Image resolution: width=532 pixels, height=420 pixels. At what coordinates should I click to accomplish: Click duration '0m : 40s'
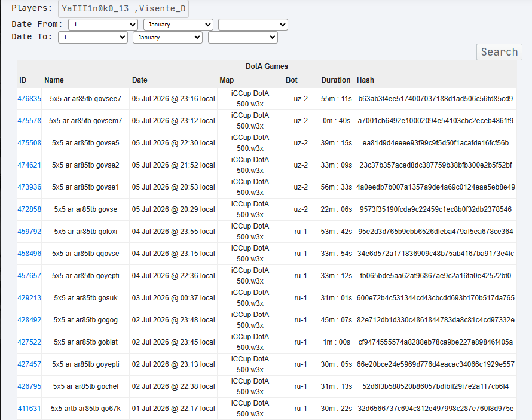[336, 120]
